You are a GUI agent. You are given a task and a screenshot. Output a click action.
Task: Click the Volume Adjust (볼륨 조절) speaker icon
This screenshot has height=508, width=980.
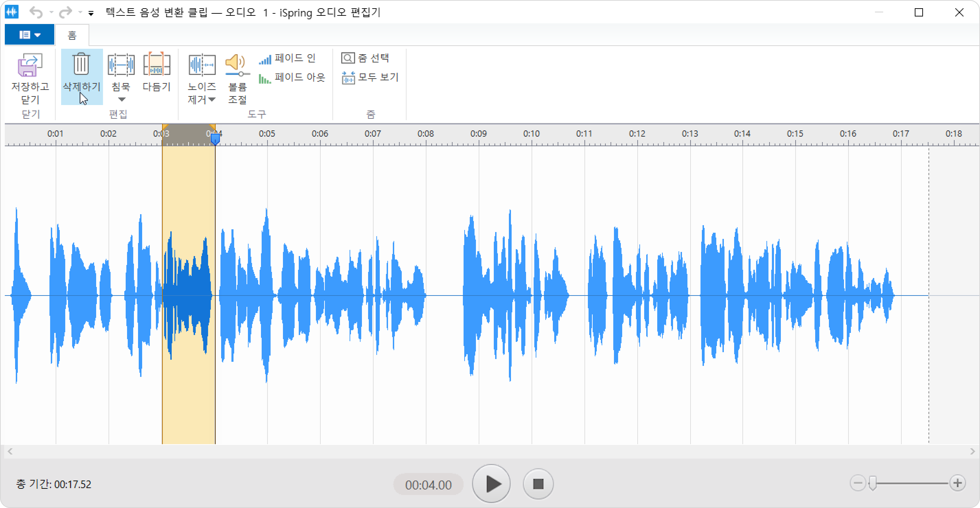click(237, 65)
